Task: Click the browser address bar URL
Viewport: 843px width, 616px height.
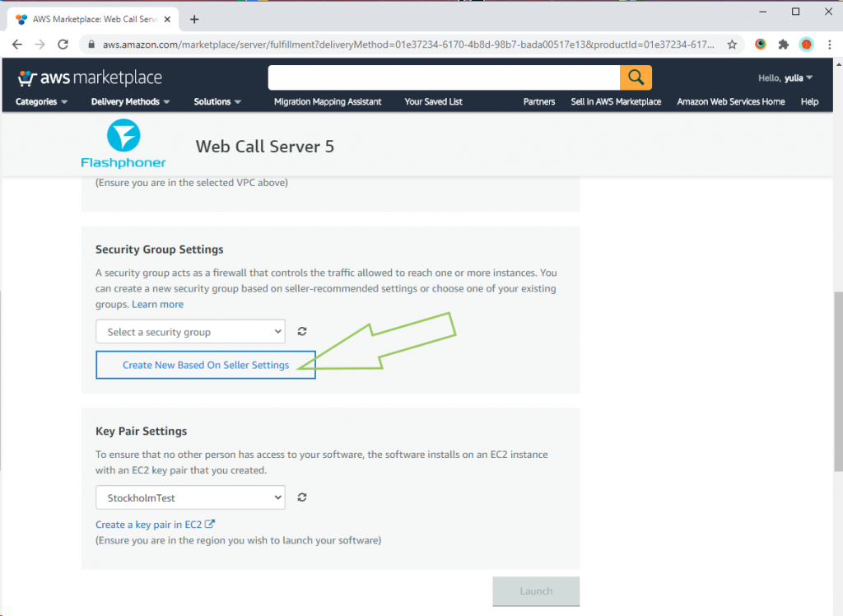Action: [408, 44]
